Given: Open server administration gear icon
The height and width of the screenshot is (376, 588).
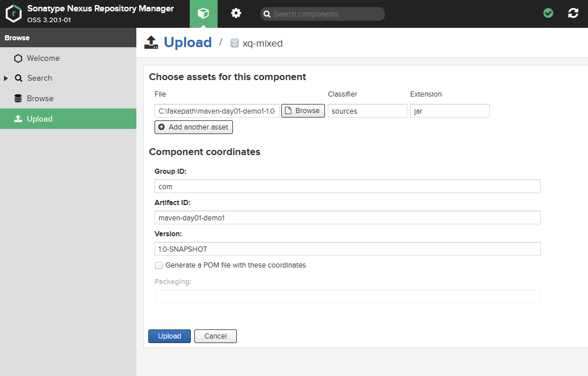Looking at the screenshot, I should point(236,14).
